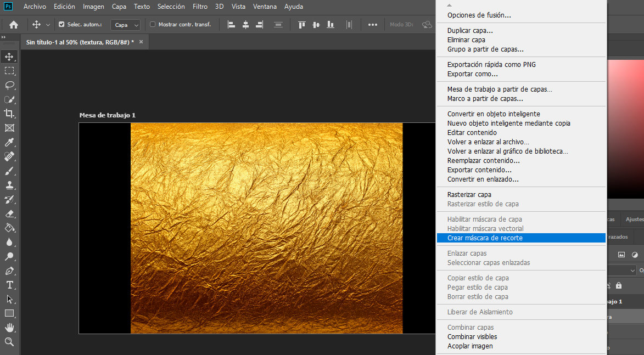Choose the Eraser tool
This screenshot has width=644, height=355.
(x=9, y=214)
